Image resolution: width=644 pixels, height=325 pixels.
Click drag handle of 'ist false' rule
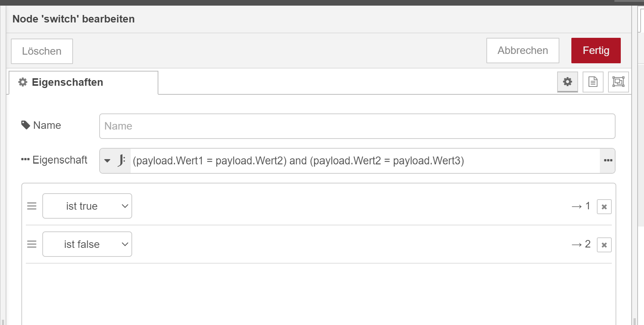(x=32, y=244)
